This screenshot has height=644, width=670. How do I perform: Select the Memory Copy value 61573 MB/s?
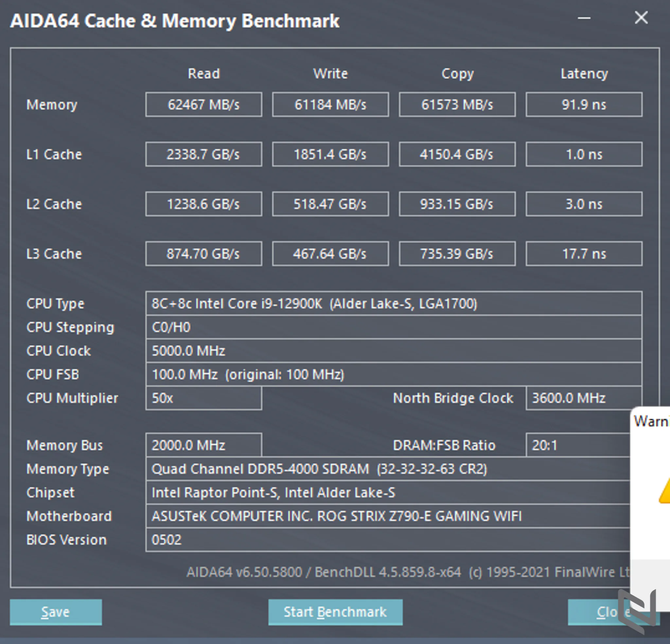pos(457,104)
